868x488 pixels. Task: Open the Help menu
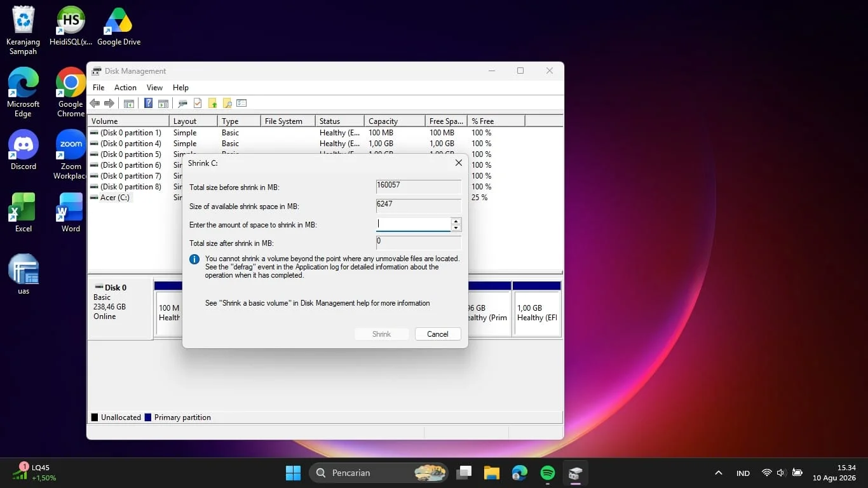(180, 88)
